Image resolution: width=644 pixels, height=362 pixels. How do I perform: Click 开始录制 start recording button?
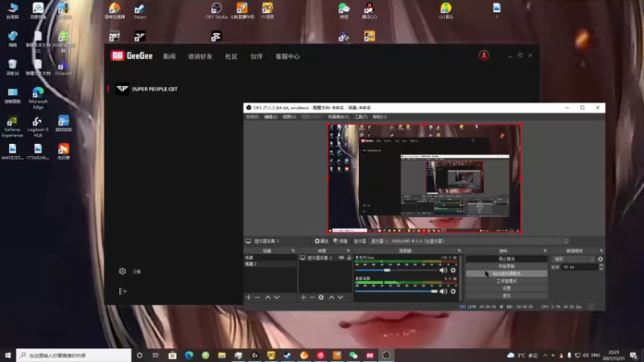coord(506,266)
